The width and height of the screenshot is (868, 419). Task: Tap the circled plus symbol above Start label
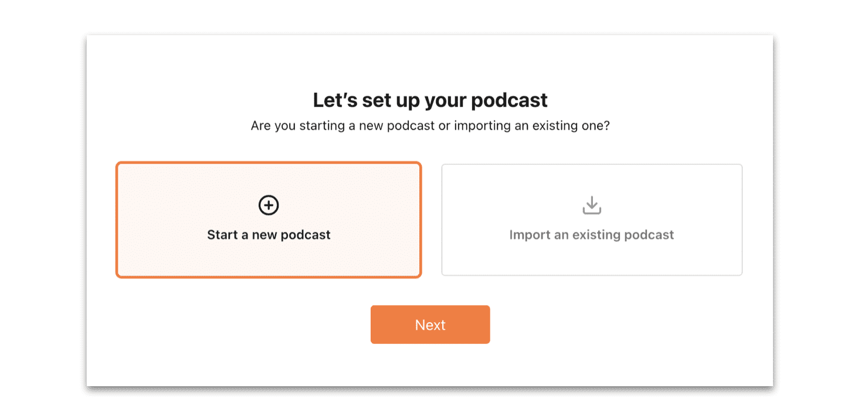tap(269, 205)
